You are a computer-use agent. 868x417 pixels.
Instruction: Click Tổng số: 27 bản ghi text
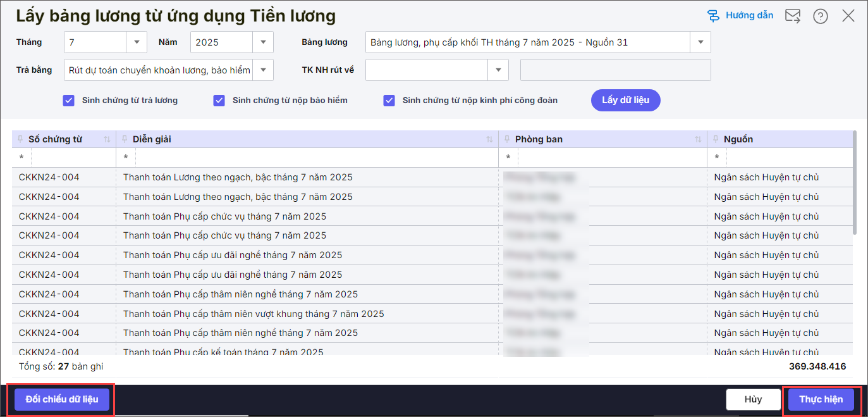[x=61, y=366]
